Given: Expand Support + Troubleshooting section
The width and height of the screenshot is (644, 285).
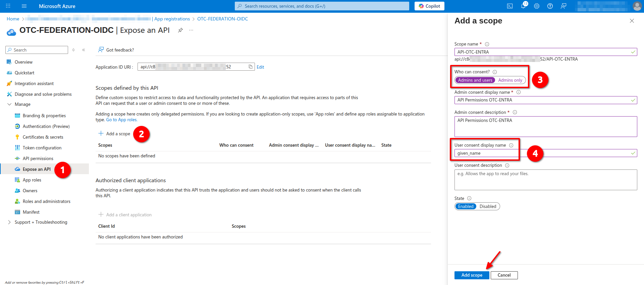Looking at the screenshot, I should [x=9, y=222].
